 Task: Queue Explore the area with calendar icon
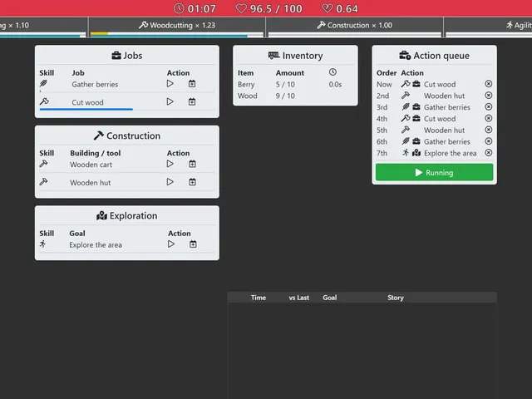pos(193,244)
